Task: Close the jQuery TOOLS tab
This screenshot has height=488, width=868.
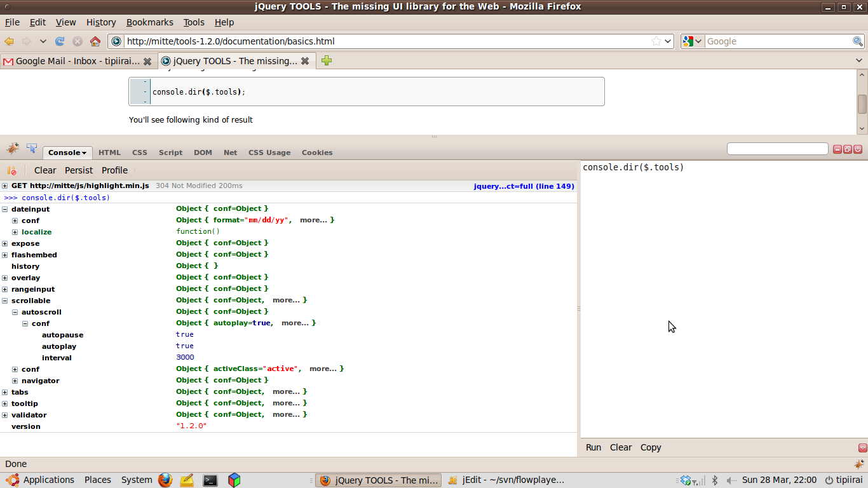Action: [305, 61]
